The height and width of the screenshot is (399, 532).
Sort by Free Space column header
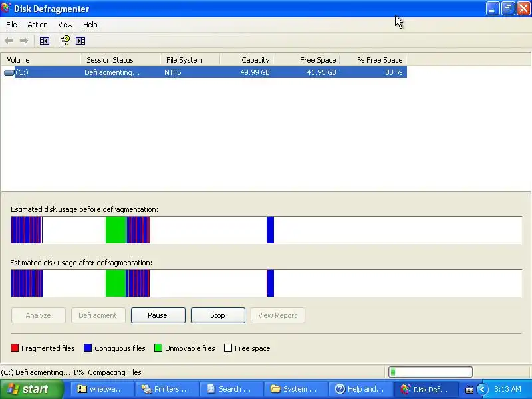coord(307,60)
